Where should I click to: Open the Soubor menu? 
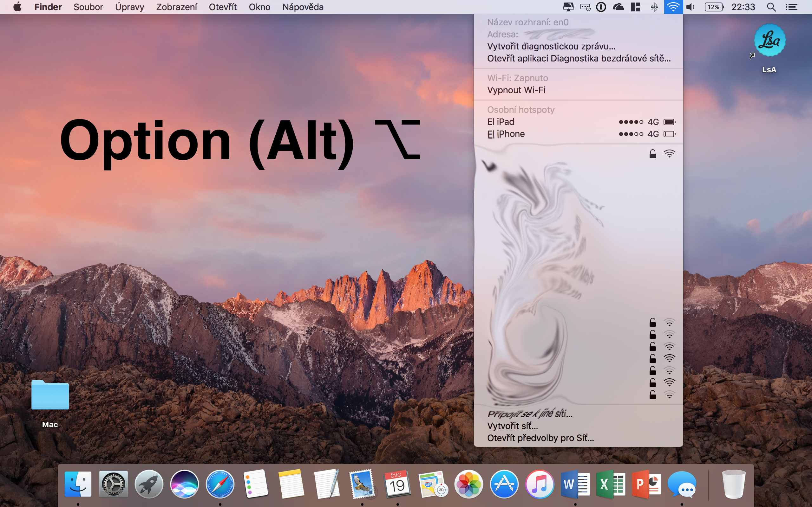pos(88,7)
